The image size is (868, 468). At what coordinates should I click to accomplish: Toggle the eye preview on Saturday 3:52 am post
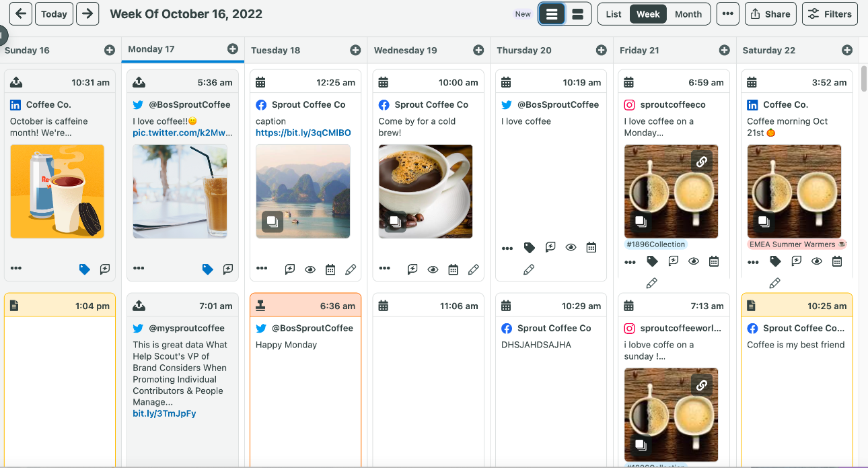(816, 261)
